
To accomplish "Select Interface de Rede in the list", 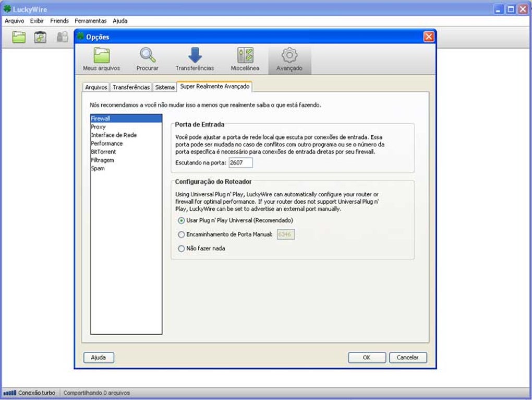I will pyautogui.click(x=126, y=135).
